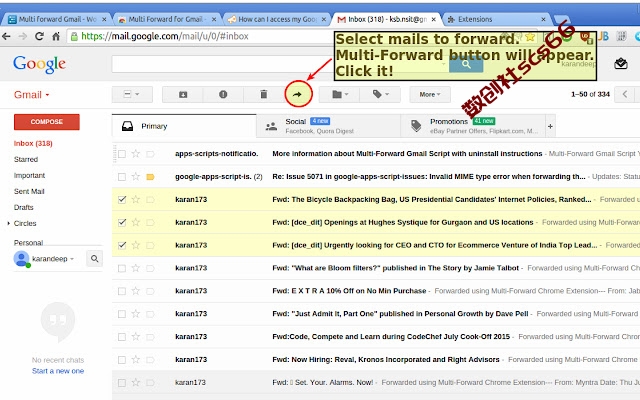Click Start a new one chat link
This screenshot has width=640, height=400.
click(x=58, y=371)
